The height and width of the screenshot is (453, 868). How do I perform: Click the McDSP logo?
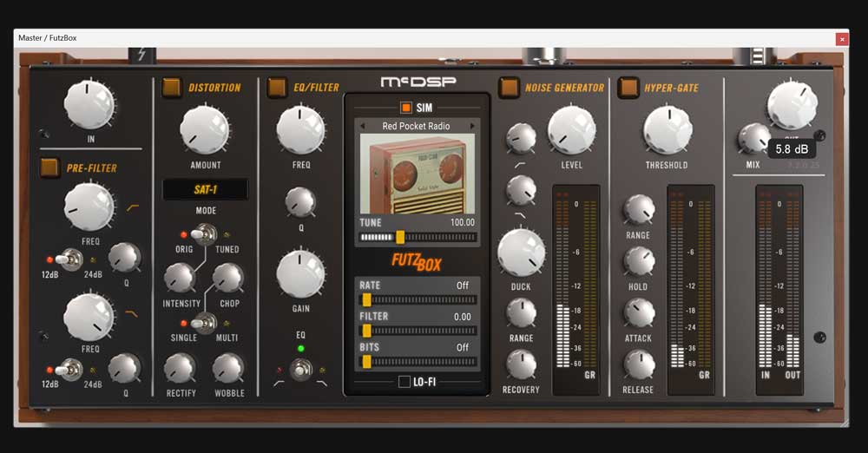coord(416,82)
